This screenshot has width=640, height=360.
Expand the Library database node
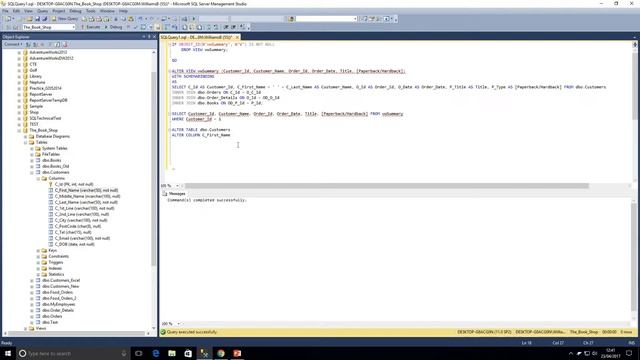tap(19, 76)
